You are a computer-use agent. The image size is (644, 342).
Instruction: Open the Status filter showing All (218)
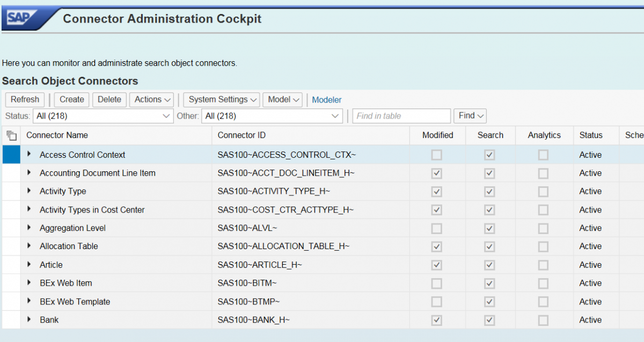103,115
